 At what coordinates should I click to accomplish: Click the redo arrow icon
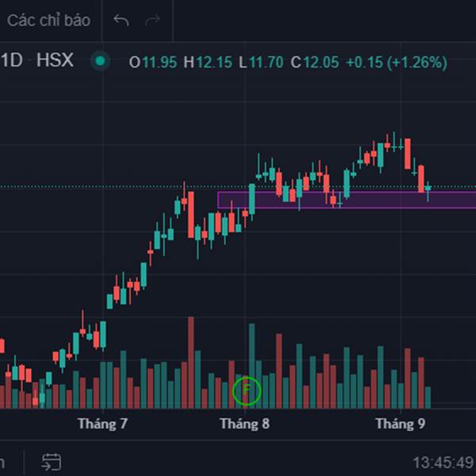click(152, 20)
